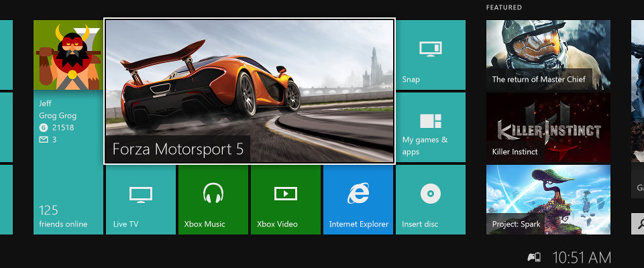Screen dimensions: 644x268
Task: Click the Insert disc icon
Action: pos(431,194)
